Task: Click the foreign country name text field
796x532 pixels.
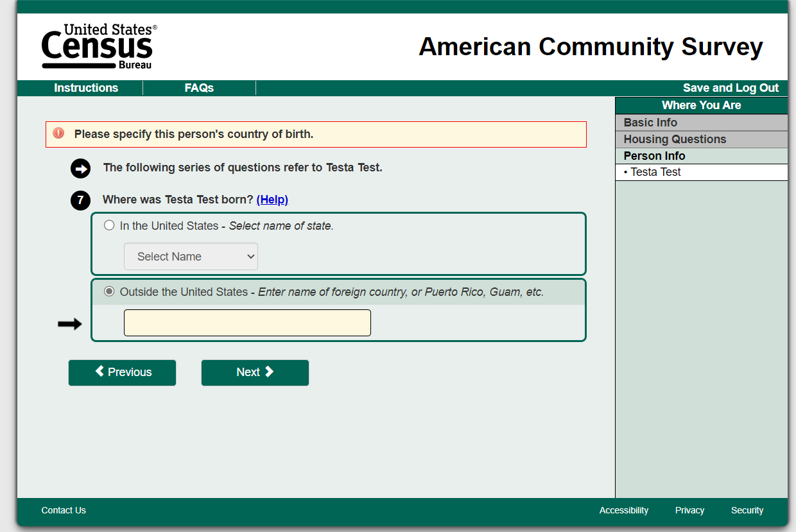Action: point(247,323)
